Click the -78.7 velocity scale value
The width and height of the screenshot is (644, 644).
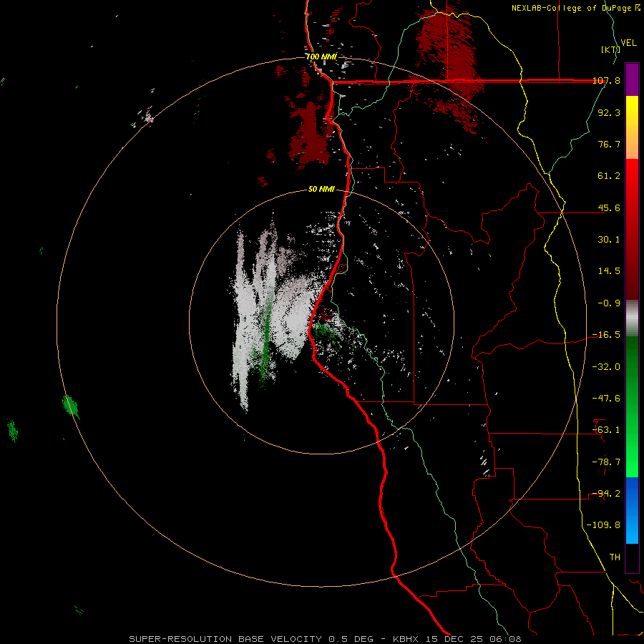tap(606, 462)
